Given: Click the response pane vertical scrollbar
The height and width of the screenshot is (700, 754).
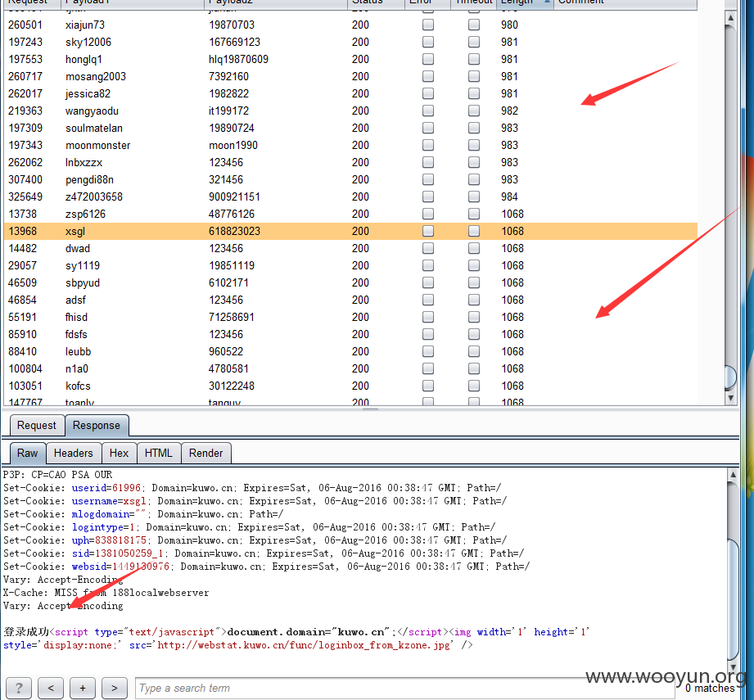Looking at the screenshot, I should click(x=733, y=600).
